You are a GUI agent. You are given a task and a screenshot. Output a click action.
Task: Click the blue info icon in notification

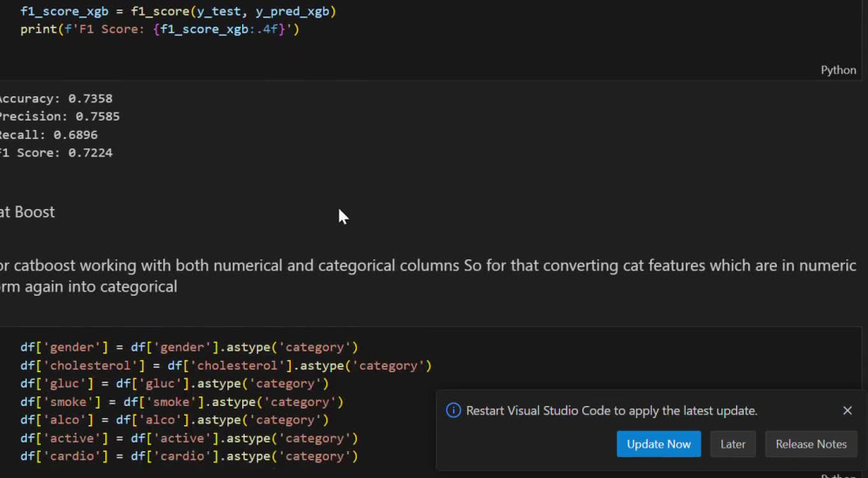453,410
